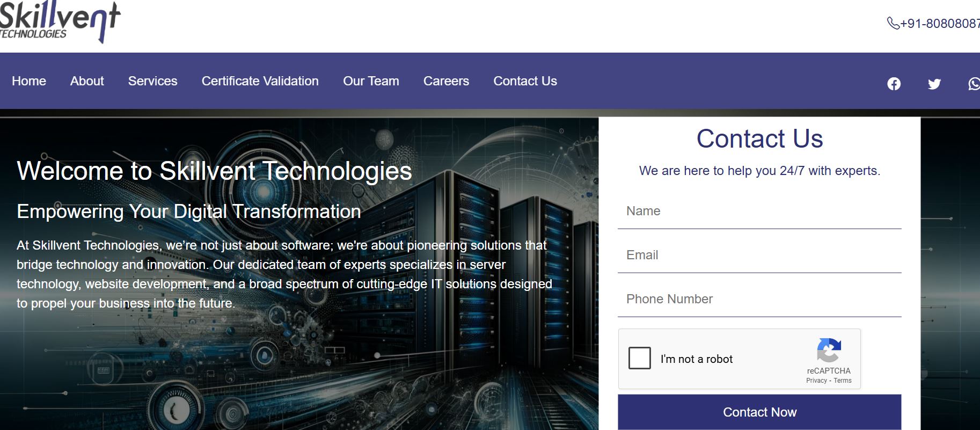The height and width of the screenshot is (430, 980).
Task: Open the Careers menu item
Action: (x=446, y=81)
